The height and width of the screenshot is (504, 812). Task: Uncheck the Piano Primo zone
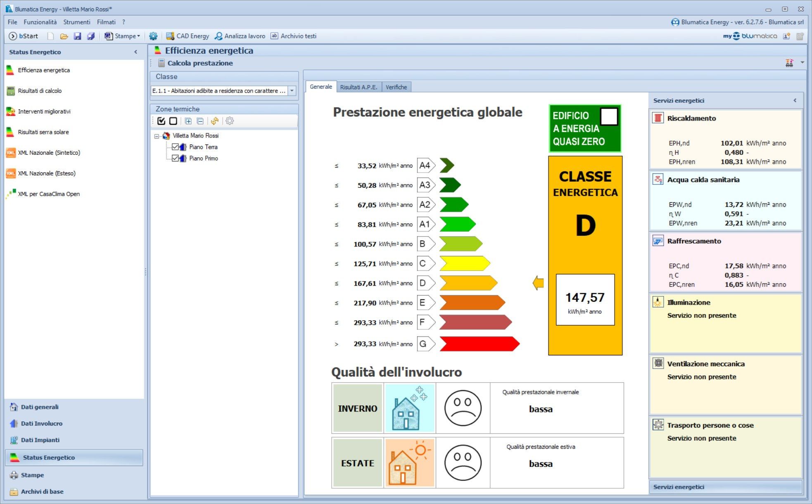[x=175, y=158]
